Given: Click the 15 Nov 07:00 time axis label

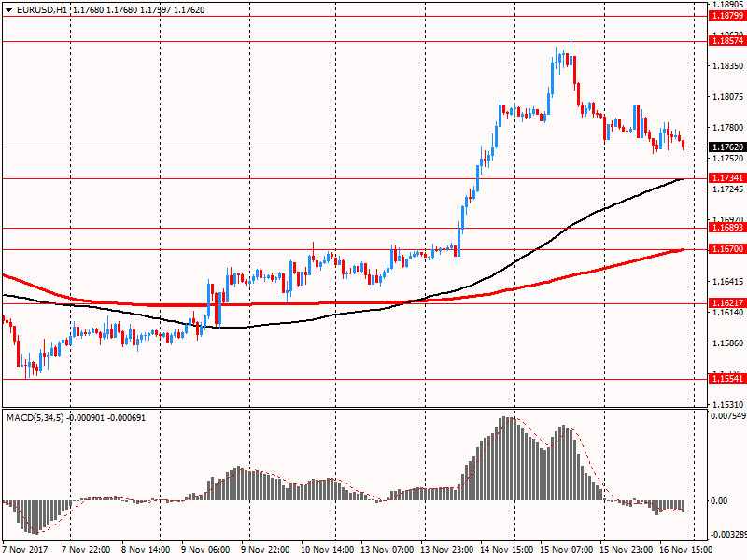Looking at the screenshot, I should pos(567,550).
